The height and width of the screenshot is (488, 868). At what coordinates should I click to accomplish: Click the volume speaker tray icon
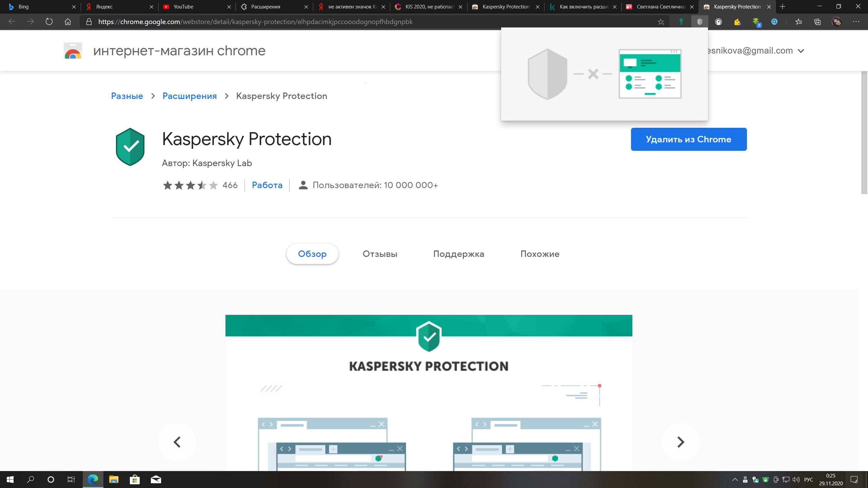[796, 480]
